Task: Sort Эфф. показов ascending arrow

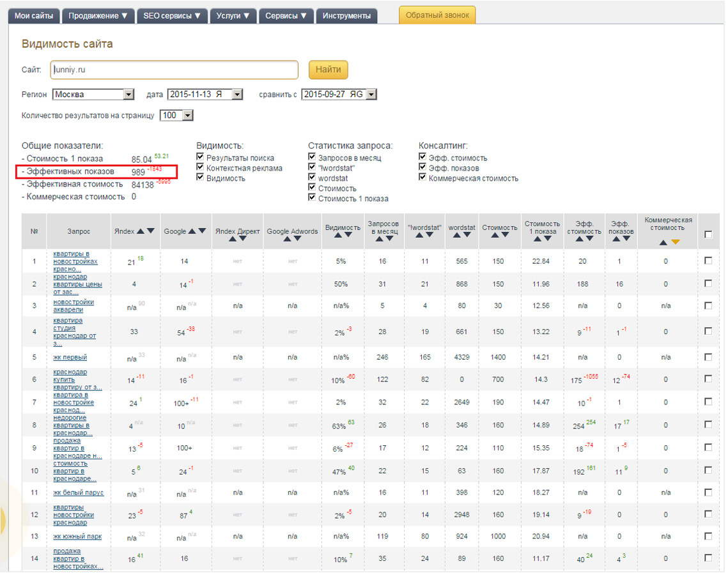Action: coord(616,239)
